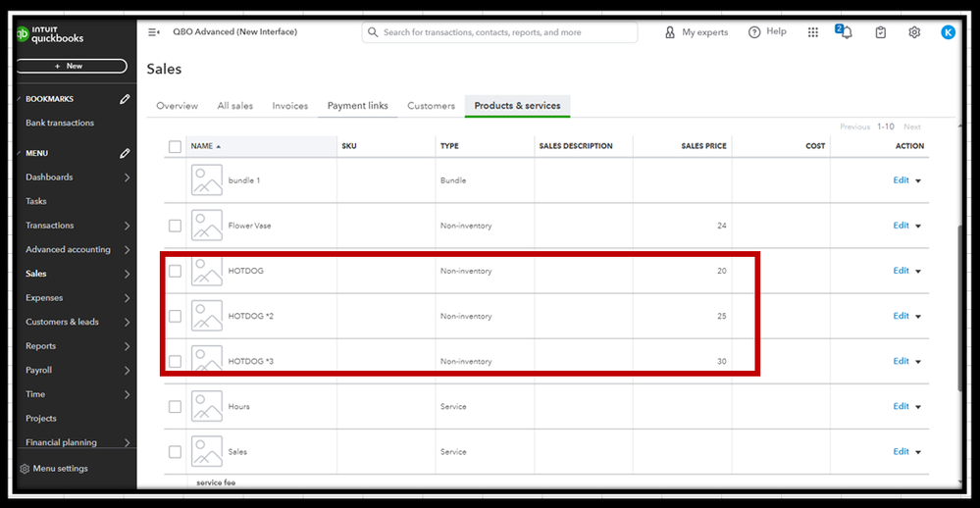The image size is (980, 508).
Task: Expand the Dashboards menu chevron
Action: (127, 178)
